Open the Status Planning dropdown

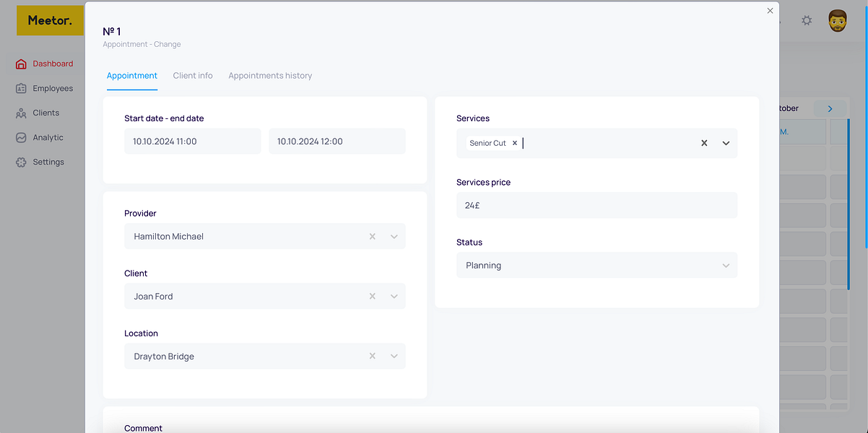click(596, 265)
